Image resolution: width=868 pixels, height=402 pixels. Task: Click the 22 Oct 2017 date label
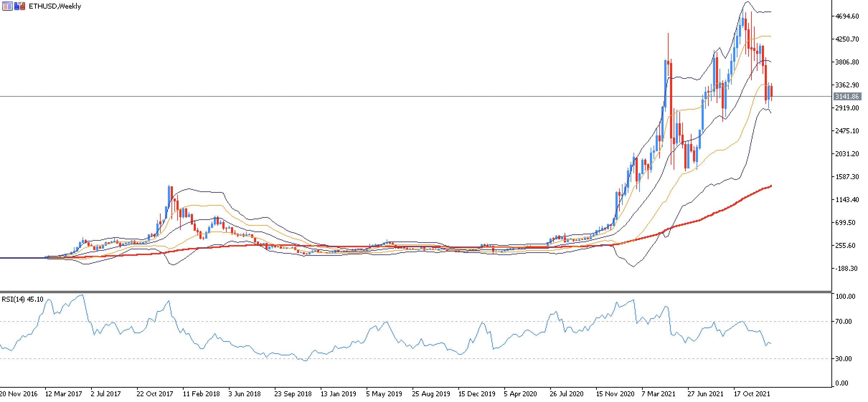click(155, 394)
